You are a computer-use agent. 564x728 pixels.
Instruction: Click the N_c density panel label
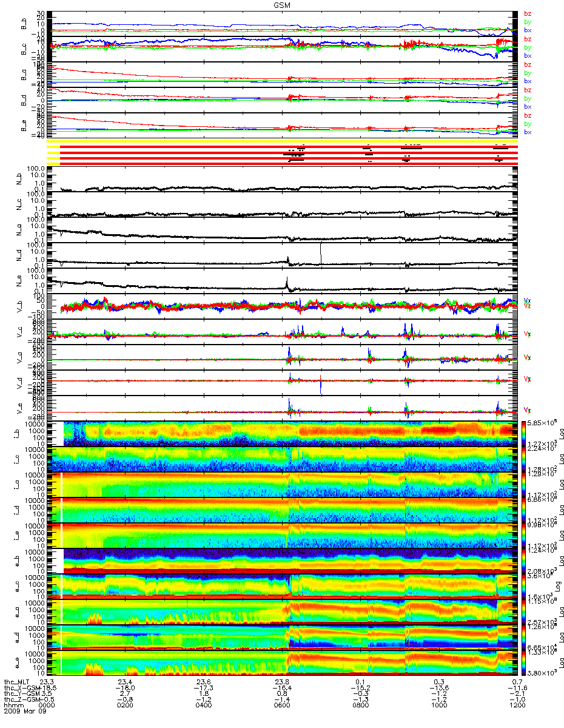(x=18, y=205)
